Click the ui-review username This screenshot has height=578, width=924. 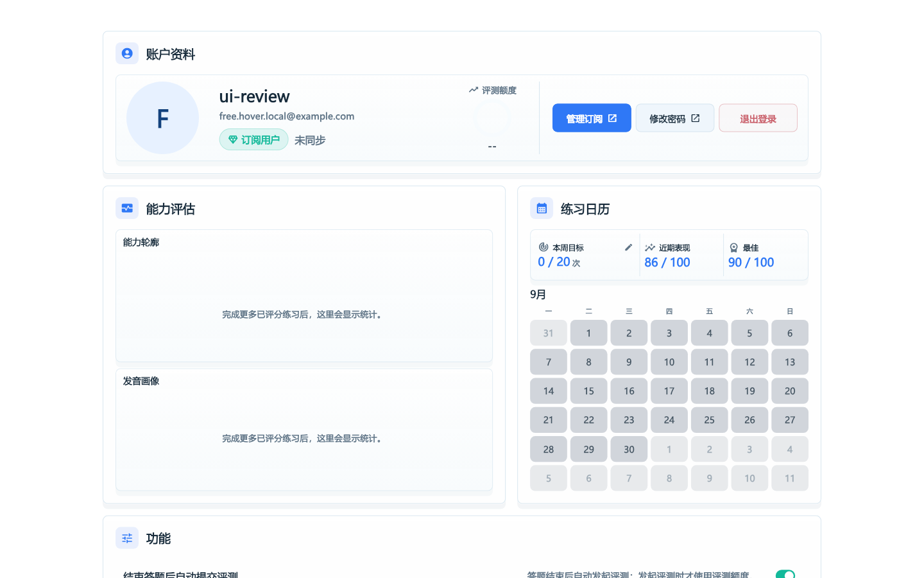(x=255, y=96)
